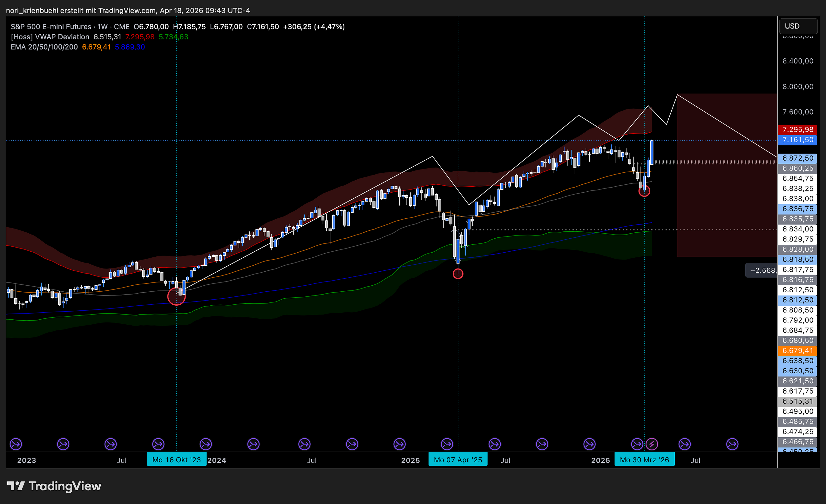
Task: Select the 'S&P 500 E-mini Futures' legend title
Action: pos(51,27)
